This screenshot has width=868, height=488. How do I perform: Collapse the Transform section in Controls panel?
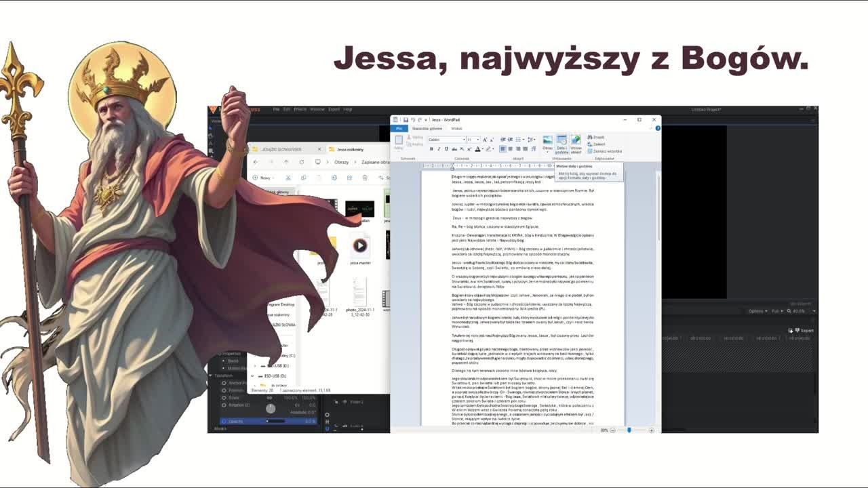point(211,375)
